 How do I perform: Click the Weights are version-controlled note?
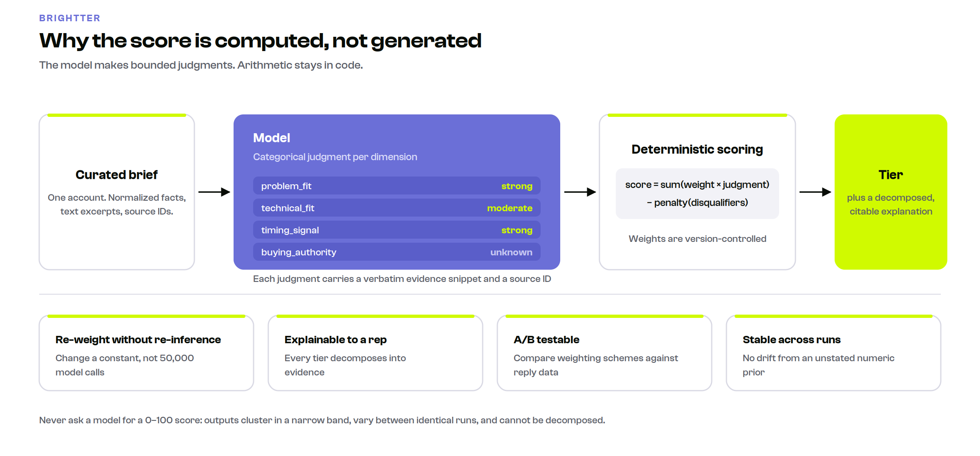(x=697, y=239)
